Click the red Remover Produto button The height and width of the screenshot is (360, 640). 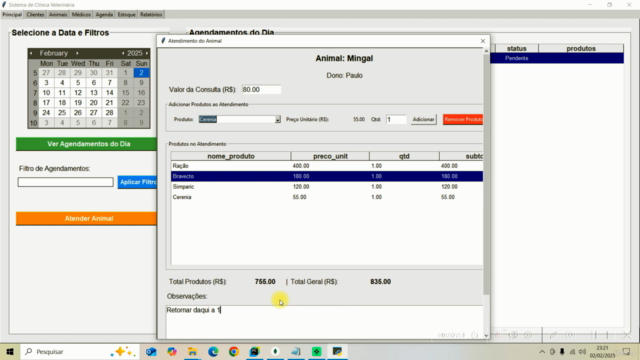pos(463,119)
